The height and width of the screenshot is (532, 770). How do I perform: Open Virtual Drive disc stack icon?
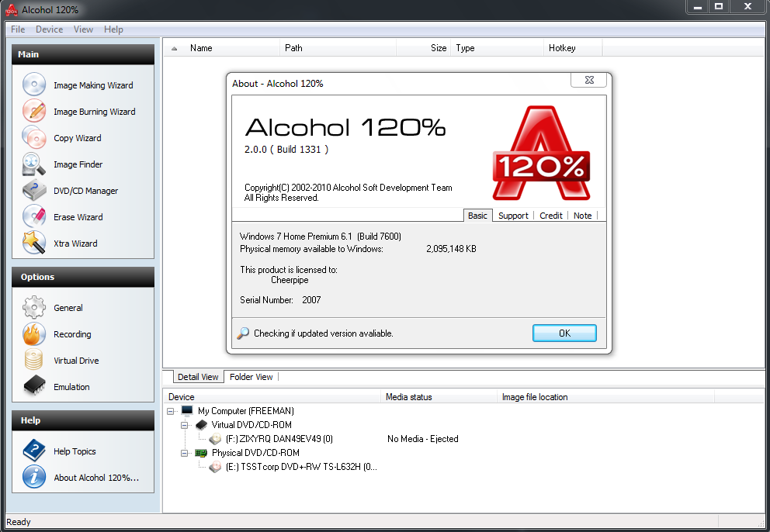click(x=34, y=360)
